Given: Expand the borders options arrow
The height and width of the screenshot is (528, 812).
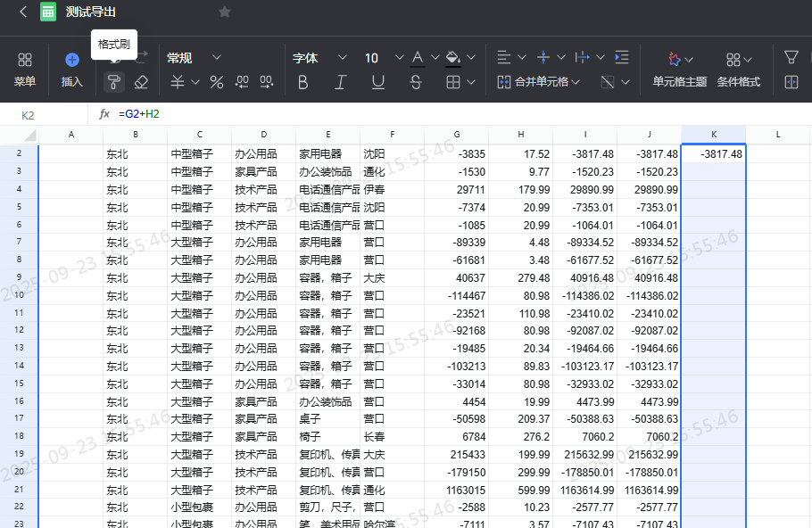Looking at the screenshot, I should [x=471, y=82].
